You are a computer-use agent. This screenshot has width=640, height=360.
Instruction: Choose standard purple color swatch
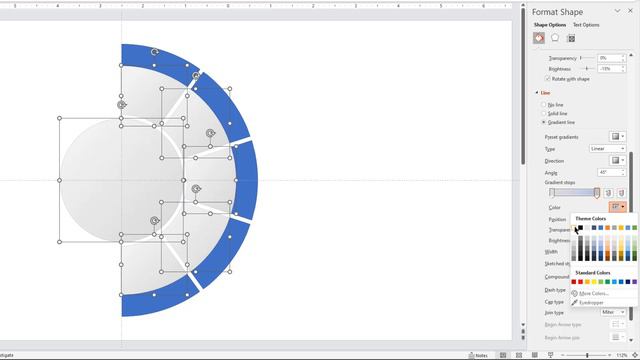(x=634, y=282)
